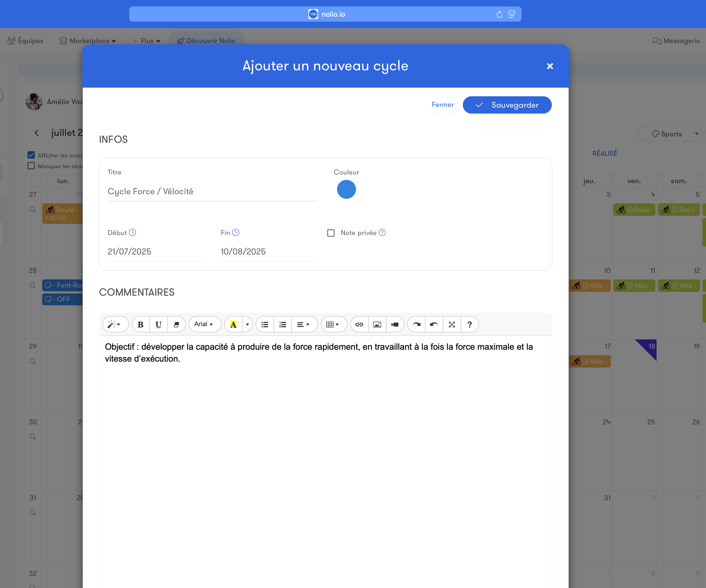Insert an image into the comment editor
The width and height of the screenshot is (706, 588).
click(x=377, y=324)
